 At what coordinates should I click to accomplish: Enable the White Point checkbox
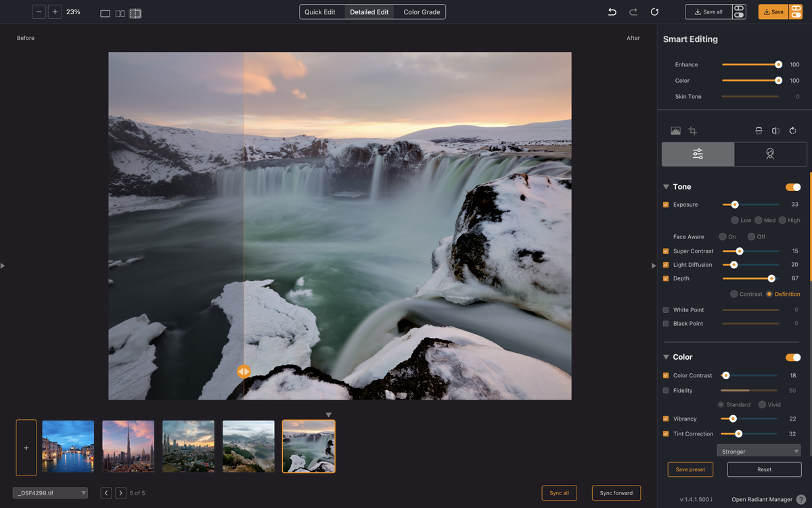click(664, 310)
